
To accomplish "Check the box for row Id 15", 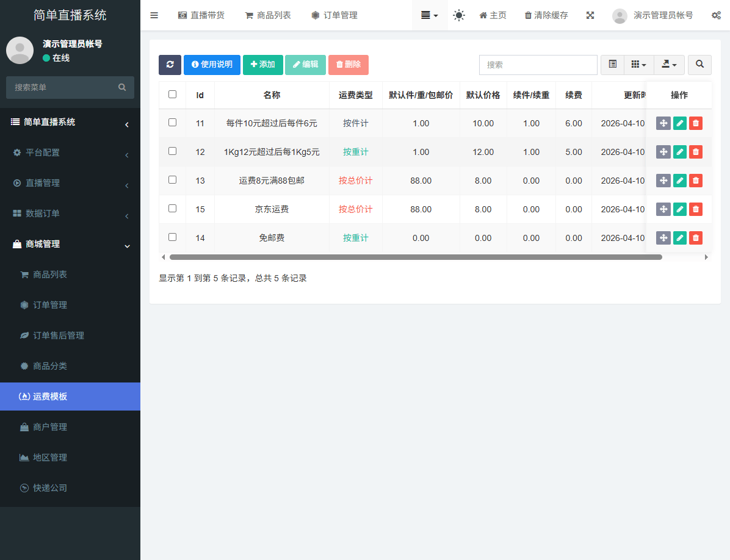I will click(x=172, y=209).
